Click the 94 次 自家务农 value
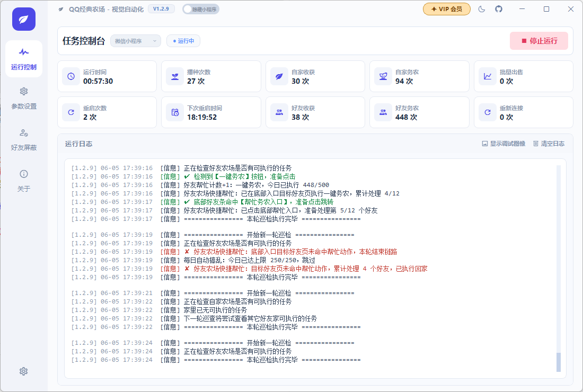The width and height of the screenshot is (583, 392). [x=404, y=82]
